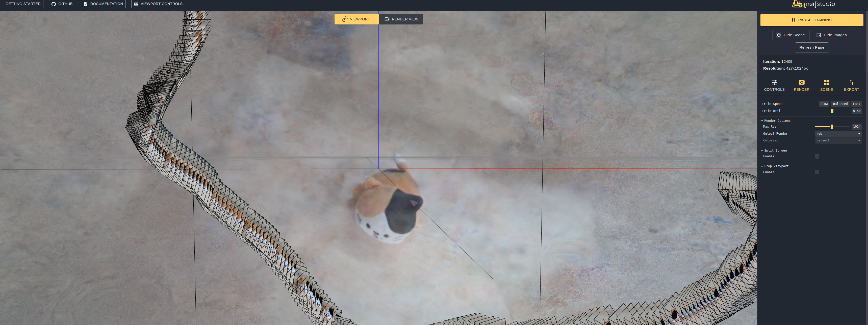Switch to the Viewport mode

(x=356, y=19)
